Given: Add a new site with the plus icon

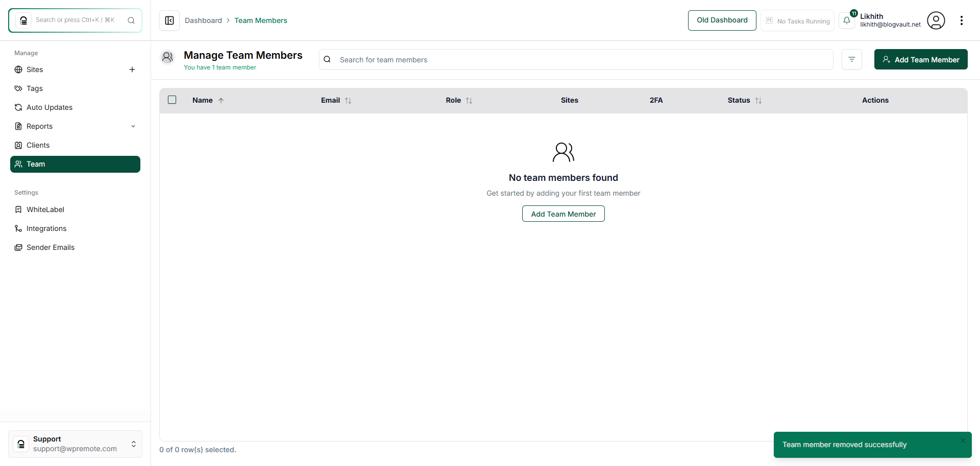Looking at the screenshot, I should click(x=132, y=69).
